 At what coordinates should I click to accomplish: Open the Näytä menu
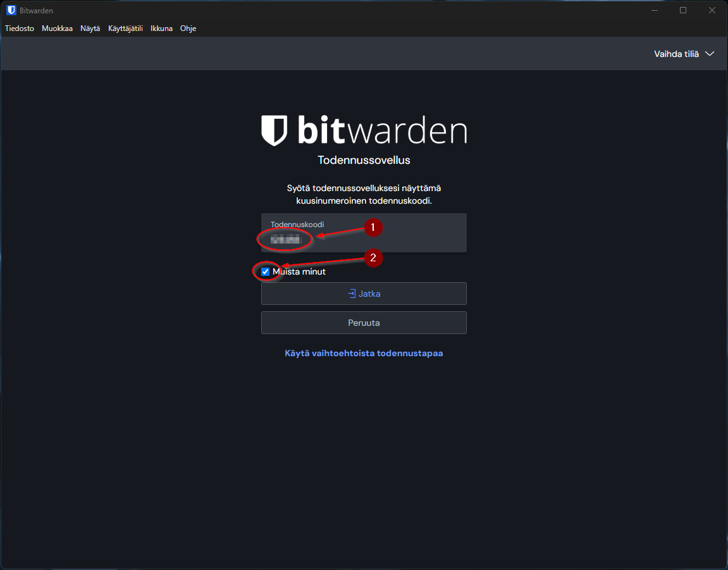(x=90, y=28)
